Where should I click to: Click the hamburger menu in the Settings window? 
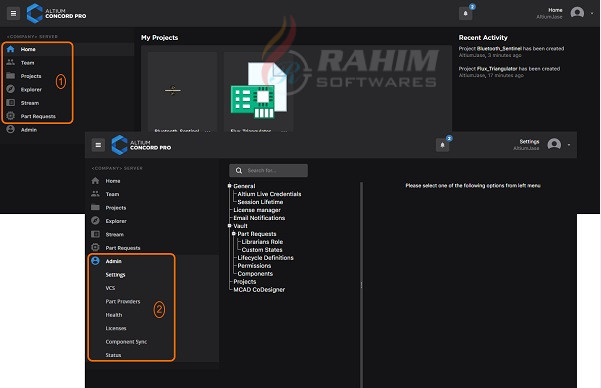click(98, 145)
